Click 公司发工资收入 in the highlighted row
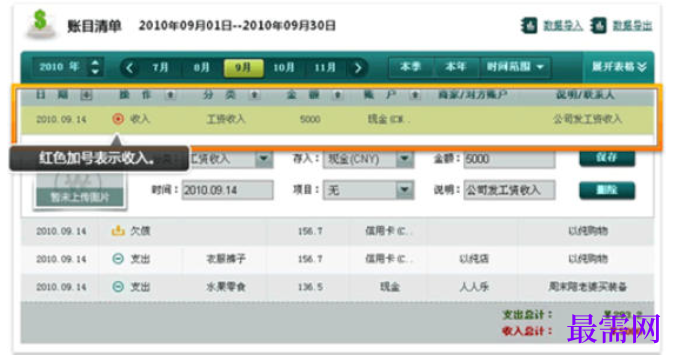This screenshot has width=679, height=360. [x=588, y=119]
